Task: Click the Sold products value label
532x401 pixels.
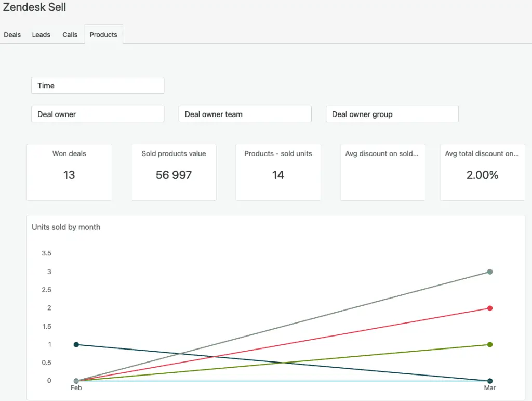Action: [x=174, y=153]
